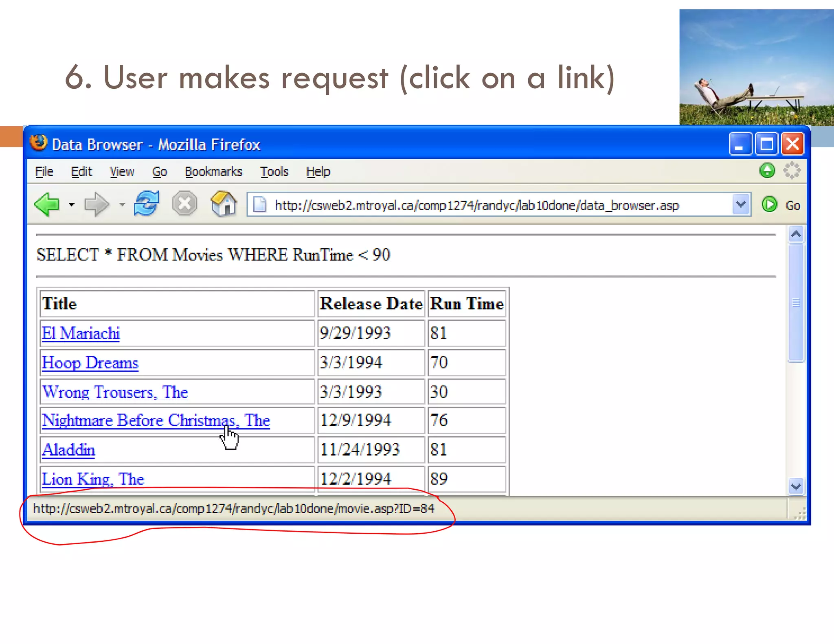Open the Aladdin movie link
The height and width of the screenshot is (644, 834).
coord(68,450)
